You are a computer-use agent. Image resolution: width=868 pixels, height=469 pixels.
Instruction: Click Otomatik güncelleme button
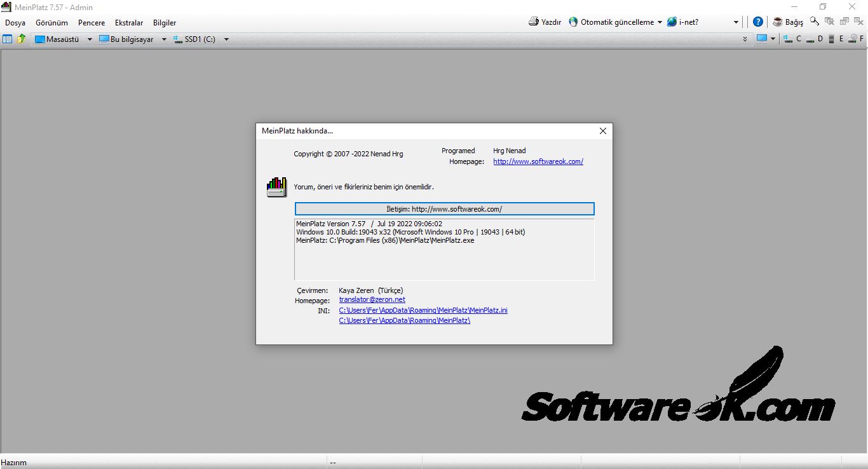611,22
